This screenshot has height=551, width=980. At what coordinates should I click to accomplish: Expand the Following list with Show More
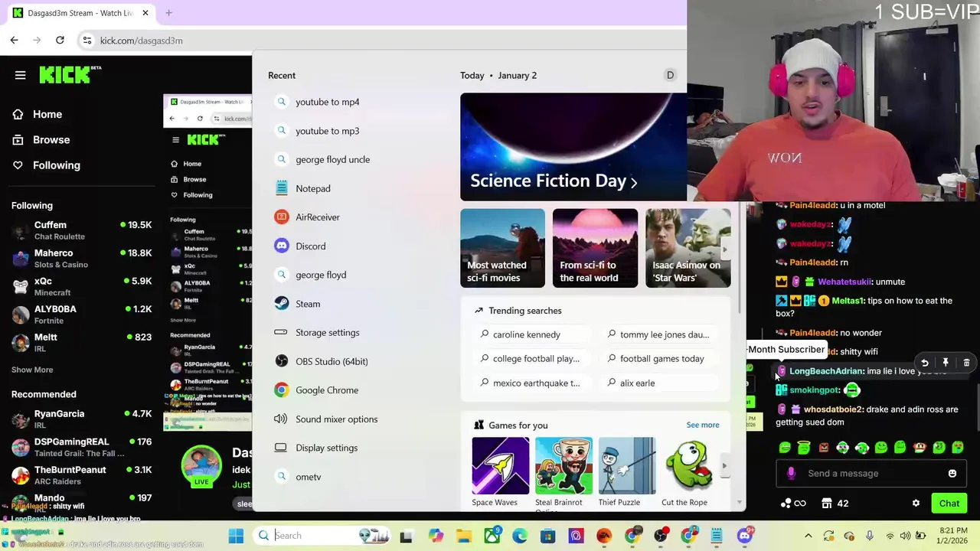(x=32, y=370)
